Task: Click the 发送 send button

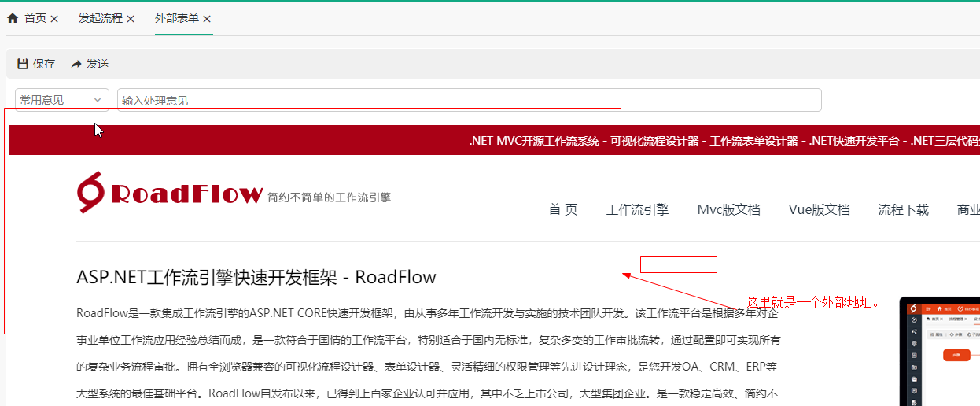Action: 90,64
